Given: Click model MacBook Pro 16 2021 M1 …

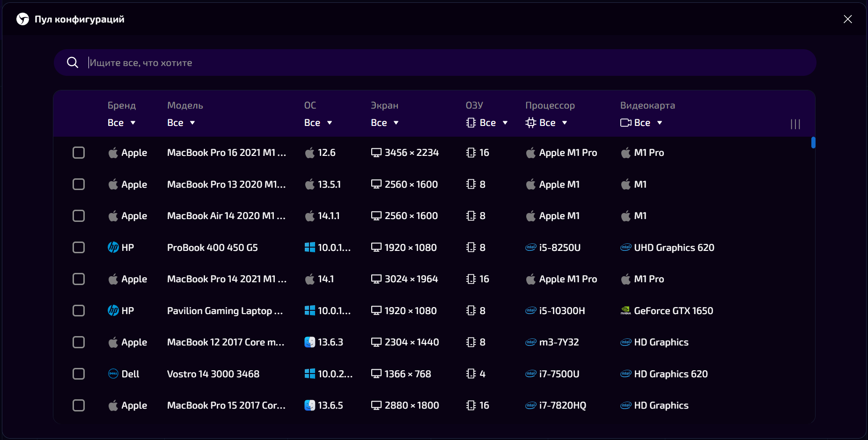Looking at the screenshot, I should point(227,153).
